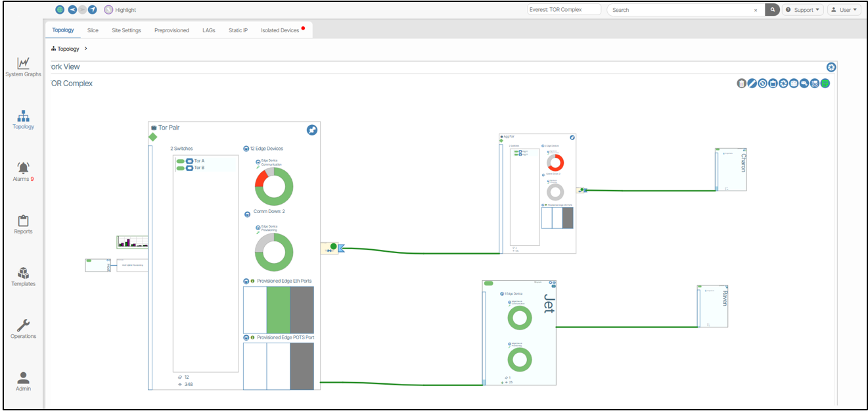Click the globe icon in top bar
Screen dimensions: 868x411
[x=60, y=10]
